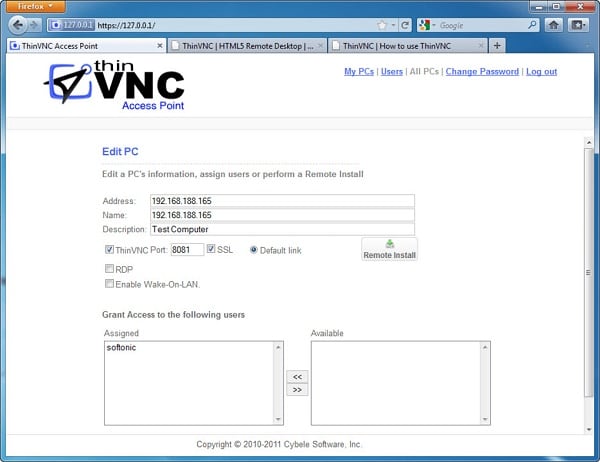Close the How to use ThinVNC tab
Screen dimensions: 600x462
coord(481,46)
